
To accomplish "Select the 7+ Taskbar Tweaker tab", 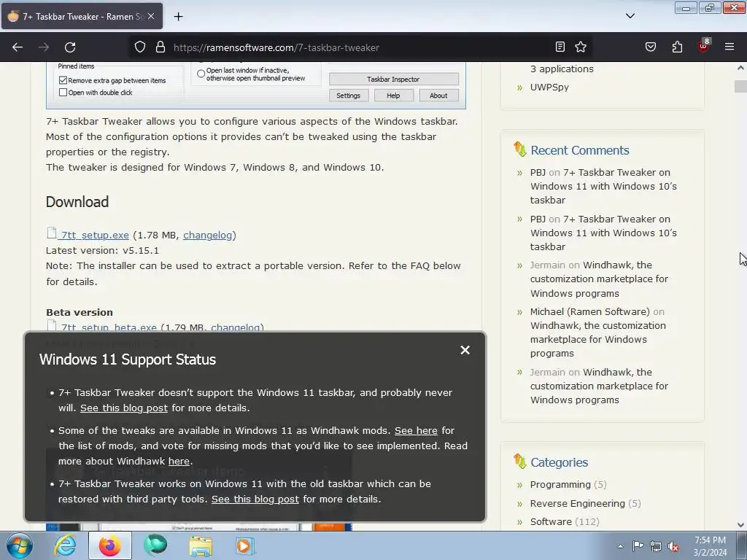I will coord(82,16).
